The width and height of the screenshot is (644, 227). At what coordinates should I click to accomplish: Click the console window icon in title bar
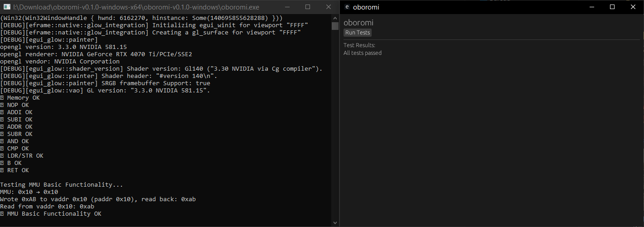point(6,7)
